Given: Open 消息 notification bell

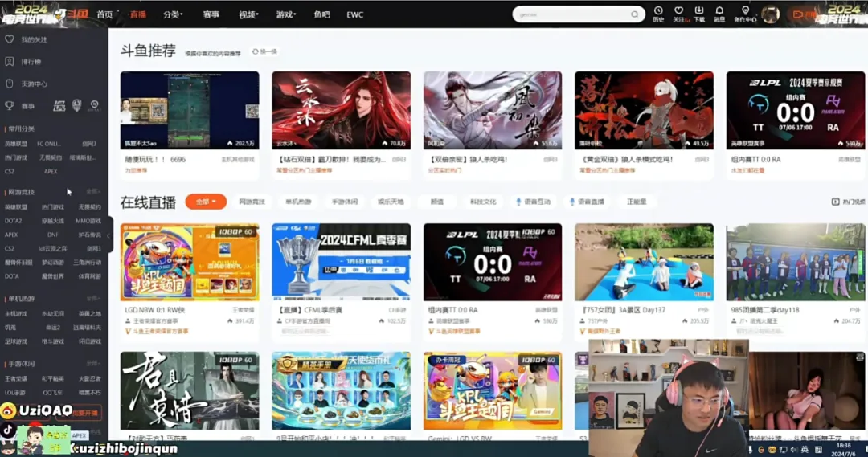Looking at the screenshot, I should [719, 10].
